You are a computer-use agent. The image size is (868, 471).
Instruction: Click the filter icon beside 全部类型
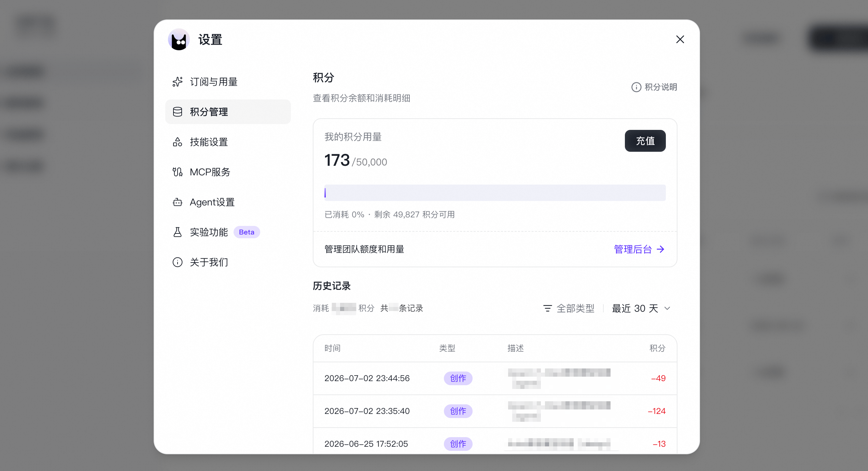[x=547, y=308]
